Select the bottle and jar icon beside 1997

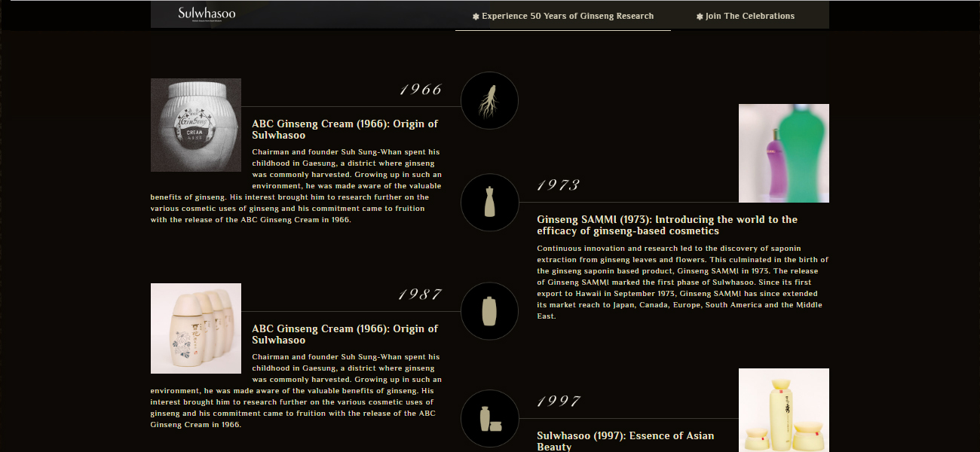click(489, 418)
